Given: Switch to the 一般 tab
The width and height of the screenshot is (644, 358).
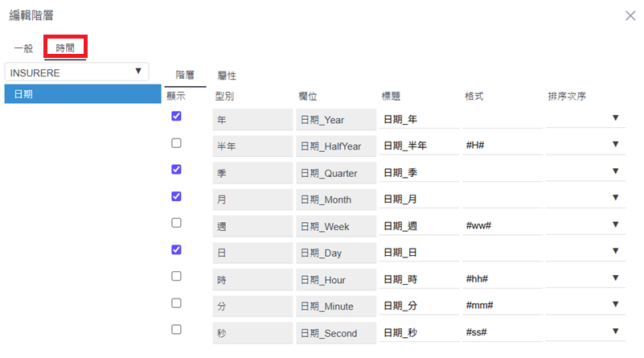Looking at the screenshot, I should click(23, 48).
